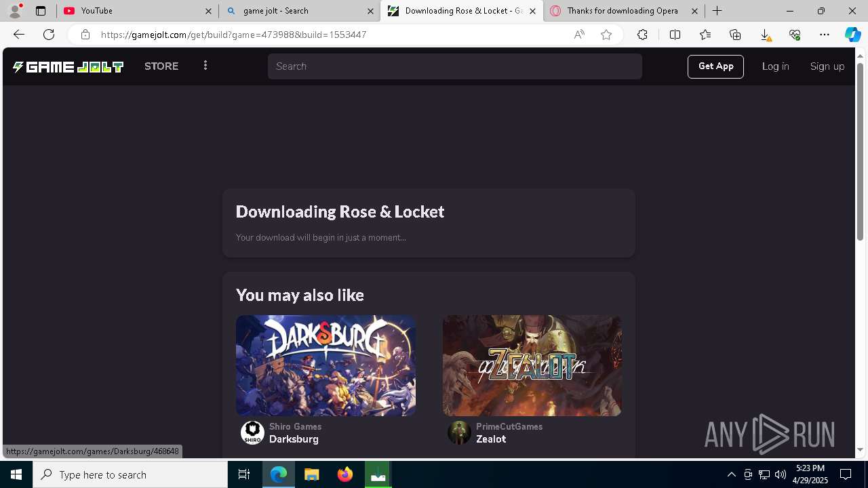Toggle split screen view
The height and width of the screenshot is (488, 868).
tap(675, 35)
